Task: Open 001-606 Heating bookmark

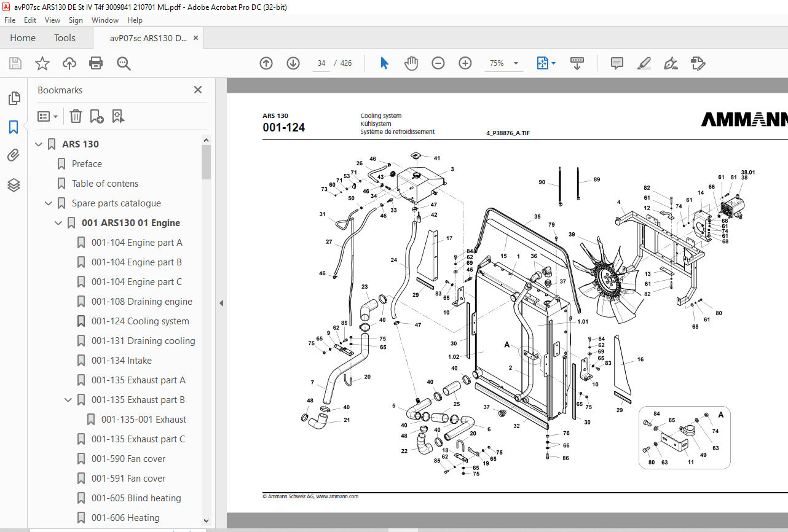Action: click(125, 518)
